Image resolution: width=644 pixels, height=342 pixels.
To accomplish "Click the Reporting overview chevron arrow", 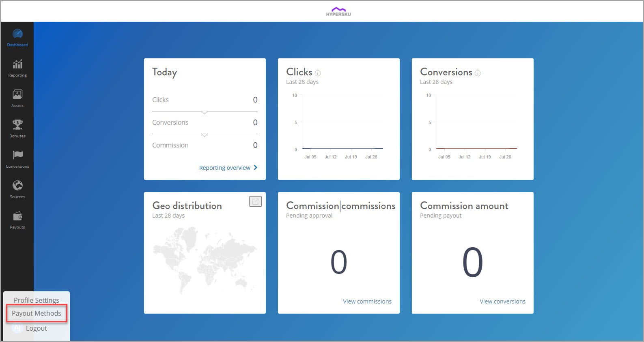I will click(255, 167).
